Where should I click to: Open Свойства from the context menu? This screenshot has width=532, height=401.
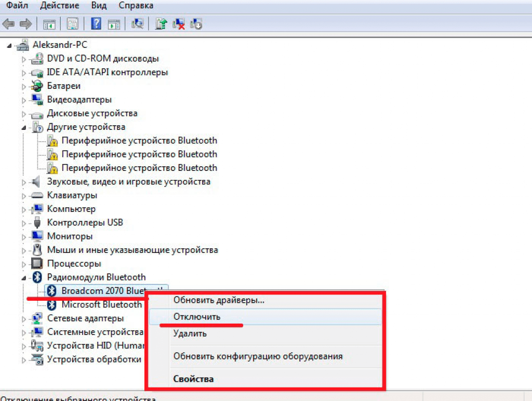(265, 379)
